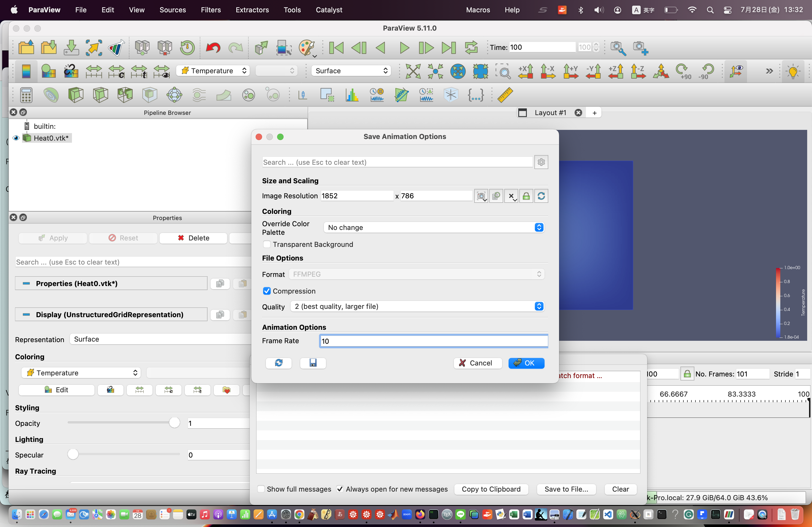Collapse the Display (UnstructuredGridRepresentation) section
The image size is (812, 527).
pos(111,314)
